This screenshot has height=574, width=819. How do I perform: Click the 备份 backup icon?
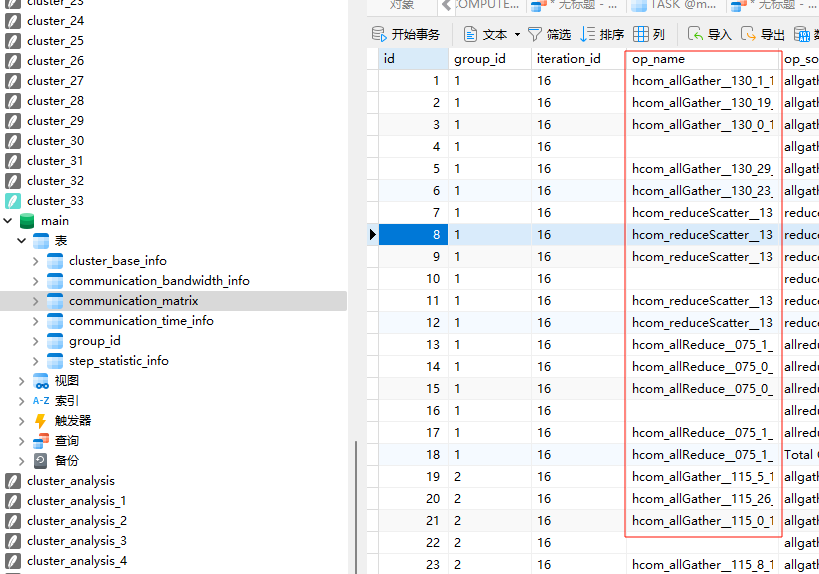point(40,461)
